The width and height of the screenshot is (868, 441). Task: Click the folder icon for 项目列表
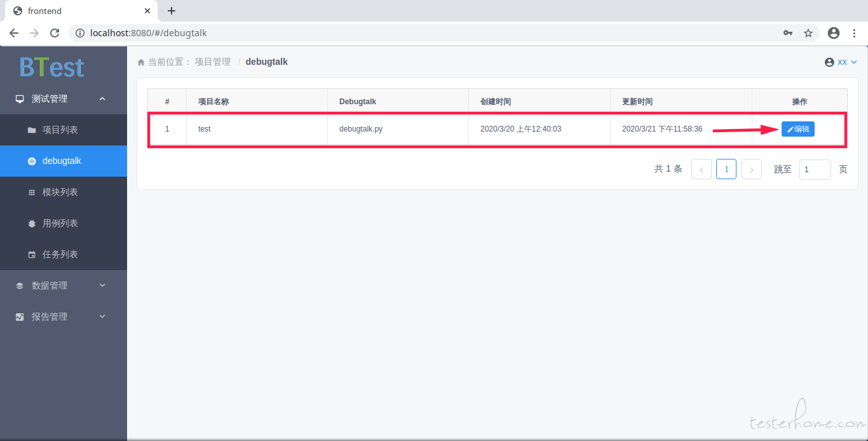pyautogui.click(x=32, y=130)
